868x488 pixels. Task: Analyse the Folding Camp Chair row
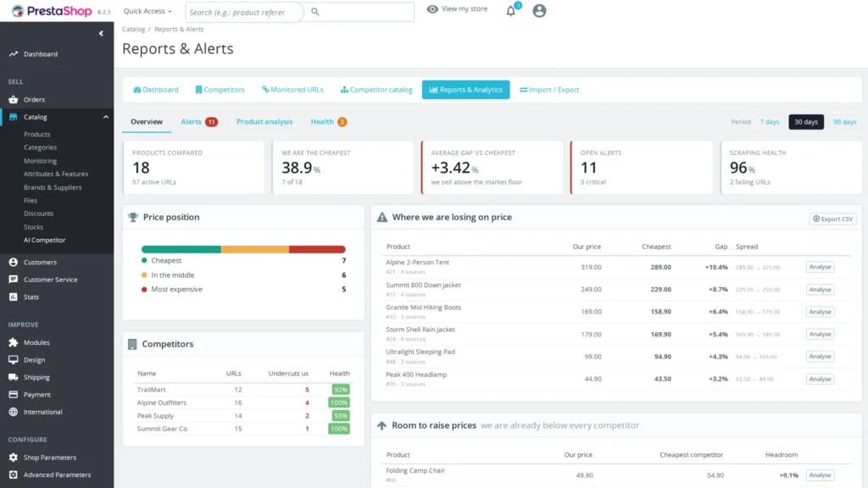click(x=820, y=475)
